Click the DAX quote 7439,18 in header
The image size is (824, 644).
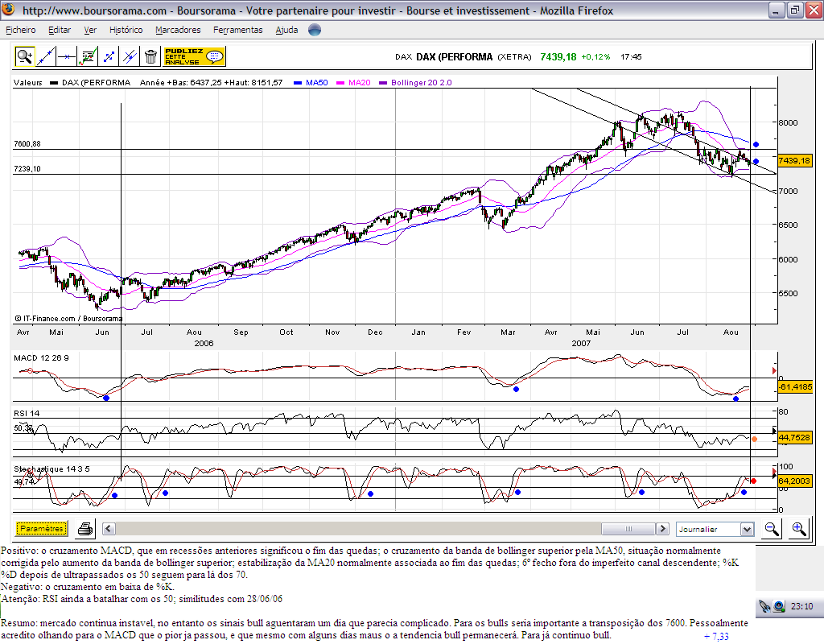click(558, 57)
